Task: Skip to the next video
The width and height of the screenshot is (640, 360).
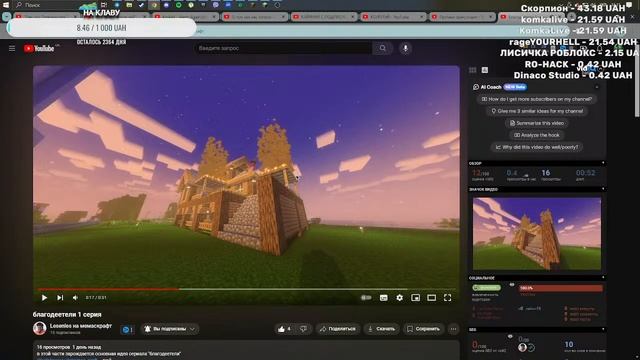Action: (x=60, y=298)
